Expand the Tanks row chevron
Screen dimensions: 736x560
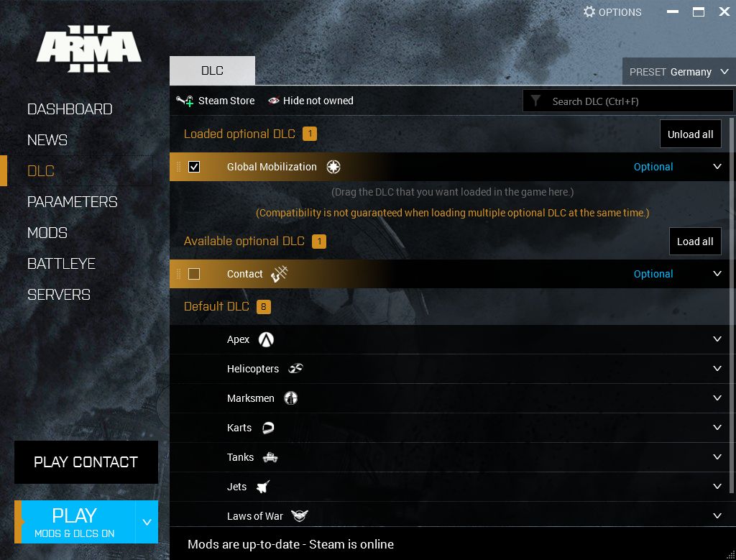point(717,456)
